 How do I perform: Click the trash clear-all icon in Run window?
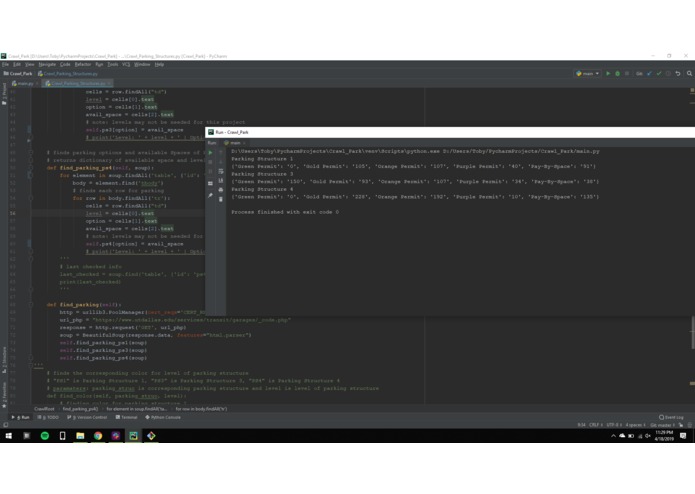click(x=221, y=199)
